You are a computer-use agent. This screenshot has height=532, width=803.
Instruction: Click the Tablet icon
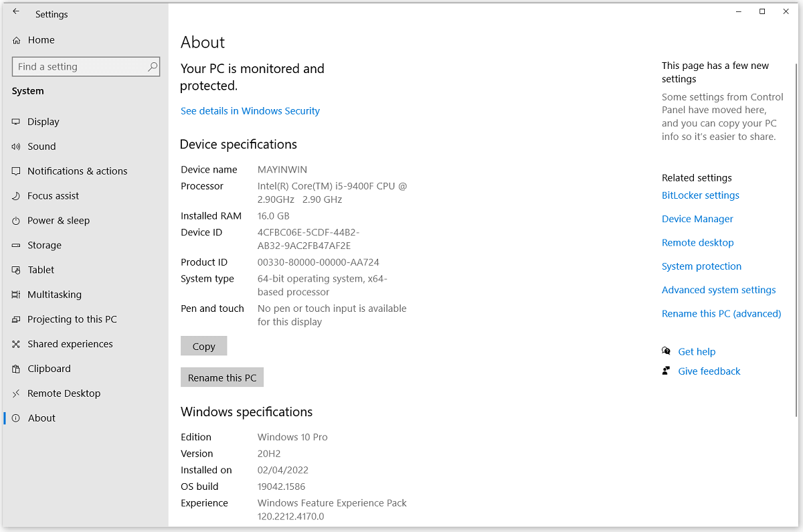click(16, 270)
